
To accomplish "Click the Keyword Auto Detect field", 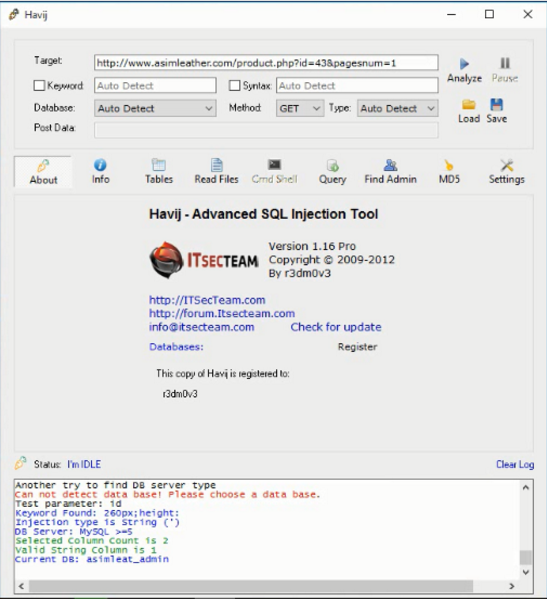I will (x=155, y=86).
